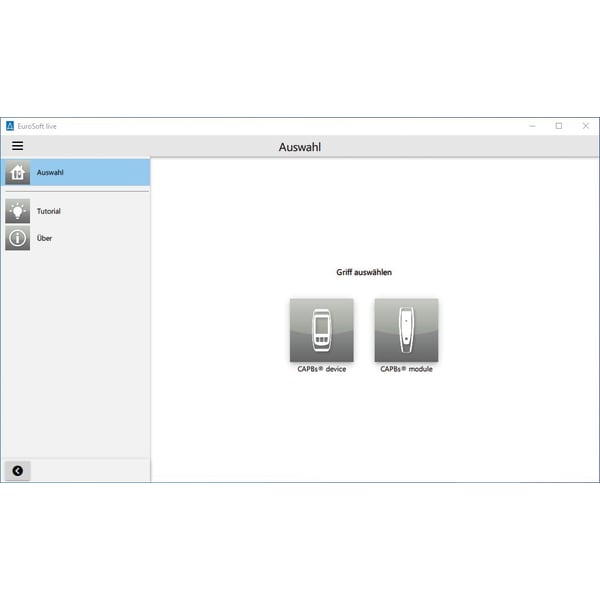Close the EuroSoft live window
The height and width of the screenshot is (600, 600).
tap(585, 126)
